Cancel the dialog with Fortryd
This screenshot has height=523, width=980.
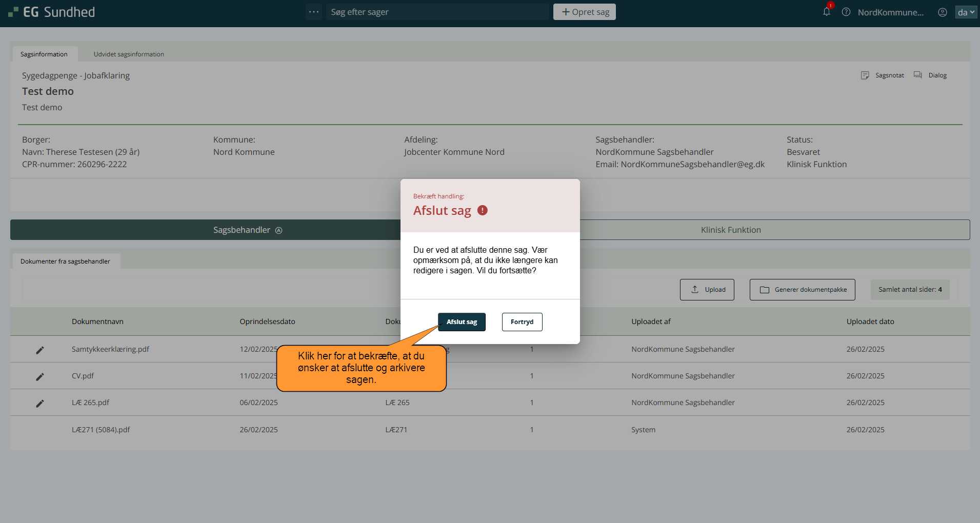[x=522, y=322]
